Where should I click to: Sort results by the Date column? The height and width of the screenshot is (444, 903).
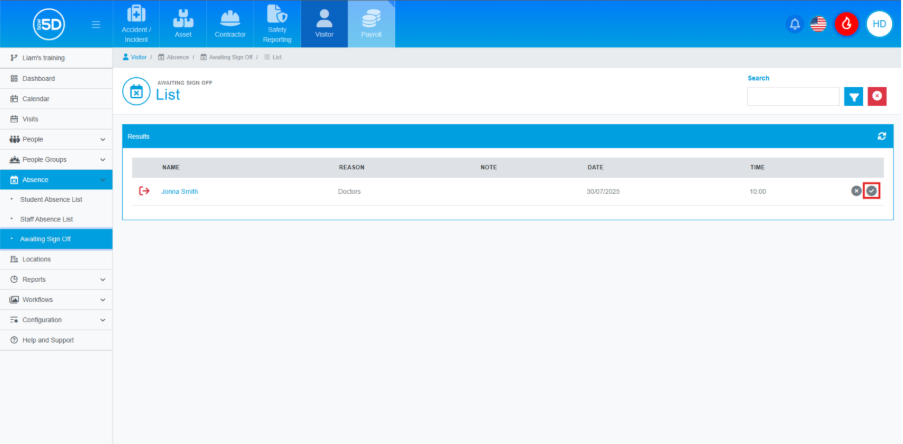pos(595,167)
